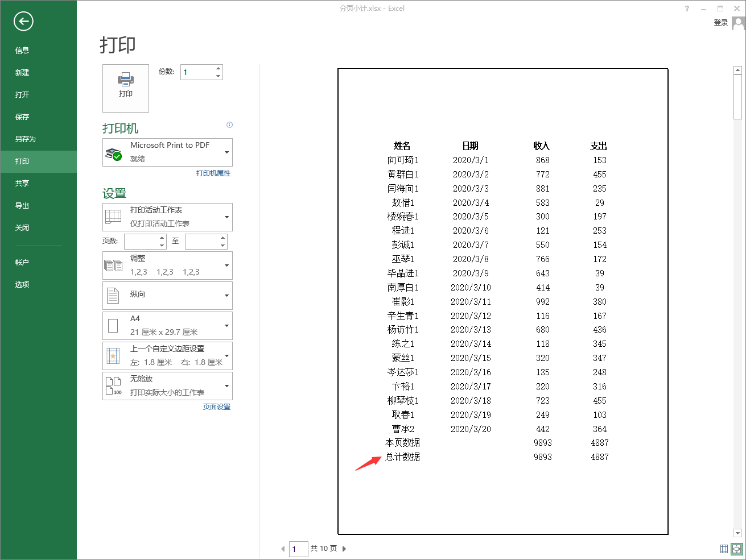
Task: Go to next preview page arrow
Action: click(344, 549)
